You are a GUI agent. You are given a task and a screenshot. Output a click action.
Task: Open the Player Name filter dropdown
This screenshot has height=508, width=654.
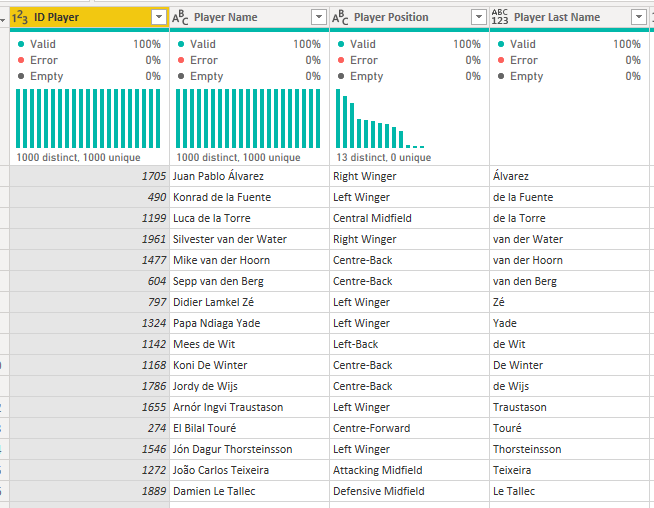(x=319, y=17)
